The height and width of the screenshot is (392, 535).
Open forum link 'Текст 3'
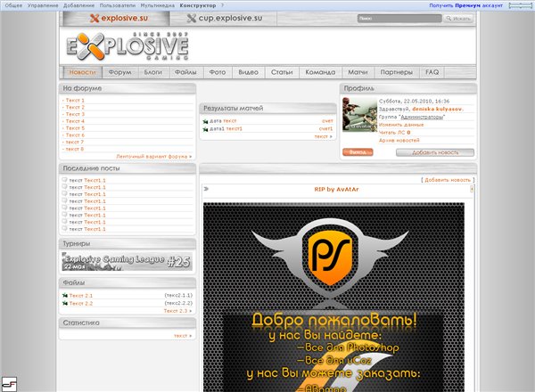(x=75, y=114)
